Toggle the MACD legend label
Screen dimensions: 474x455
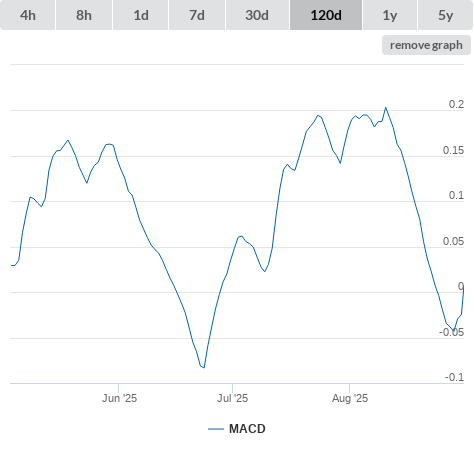pyautogui.click(x=247, y=429)
